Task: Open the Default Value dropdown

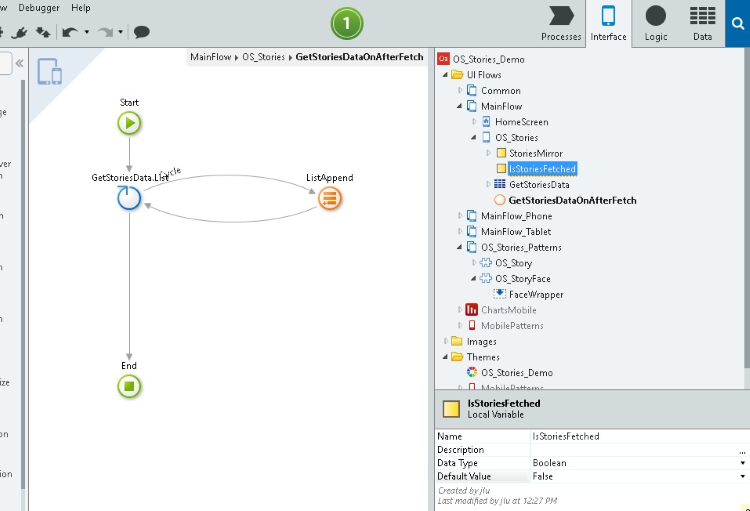Action: point(742,477)
